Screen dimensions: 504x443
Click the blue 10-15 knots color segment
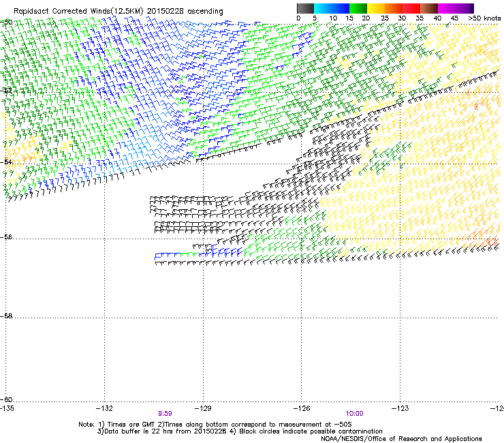pyautogui.click(x=341, y=8)
